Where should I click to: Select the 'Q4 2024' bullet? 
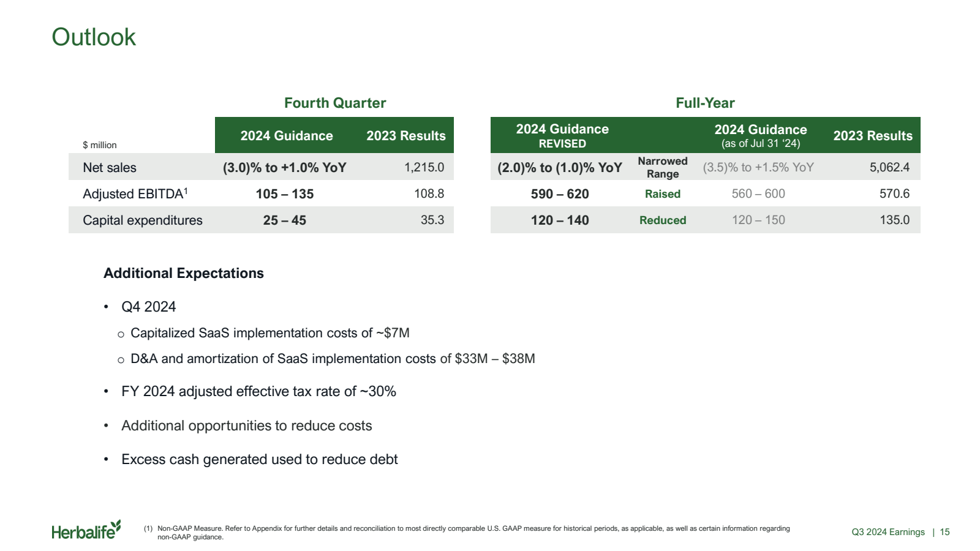[149, 307]
